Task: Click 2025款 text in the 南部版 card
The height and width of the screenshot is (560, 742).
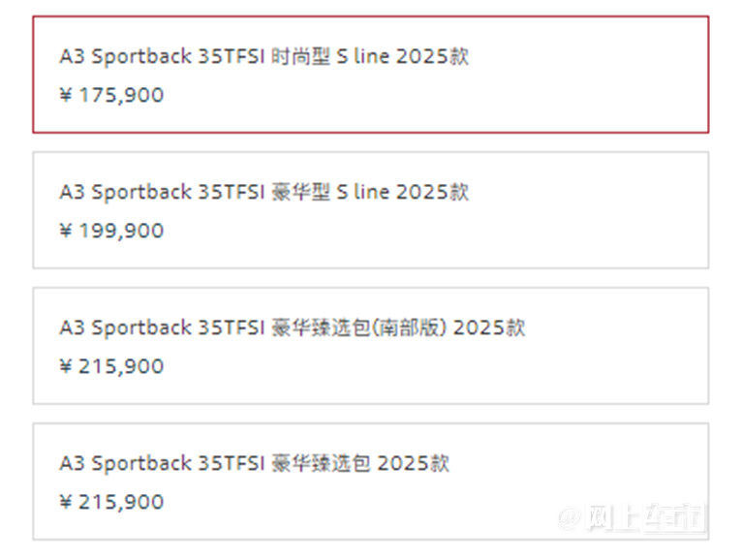Action: coord(489,327)
